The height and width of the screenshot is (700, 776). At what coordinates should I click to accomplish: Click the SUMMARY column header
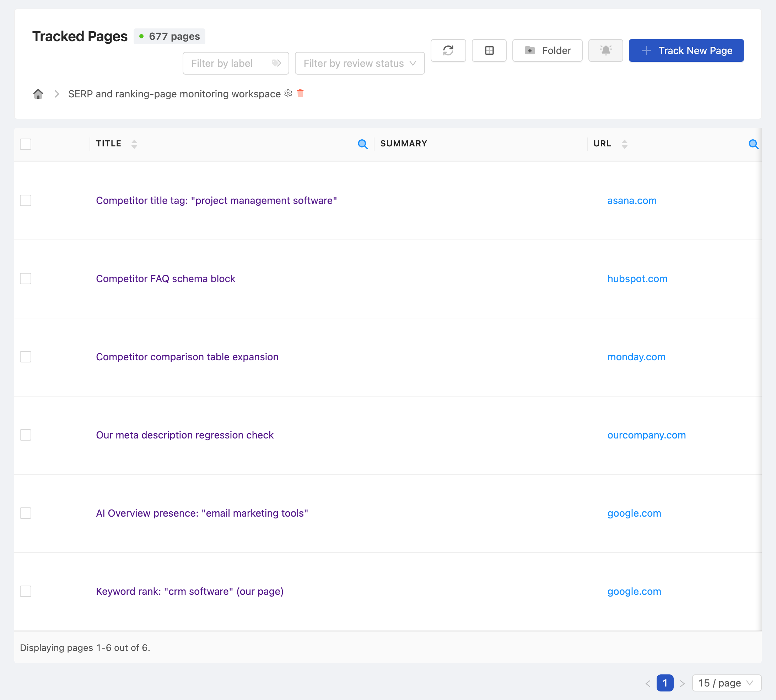pyautogui.click(x=404, y=144)
